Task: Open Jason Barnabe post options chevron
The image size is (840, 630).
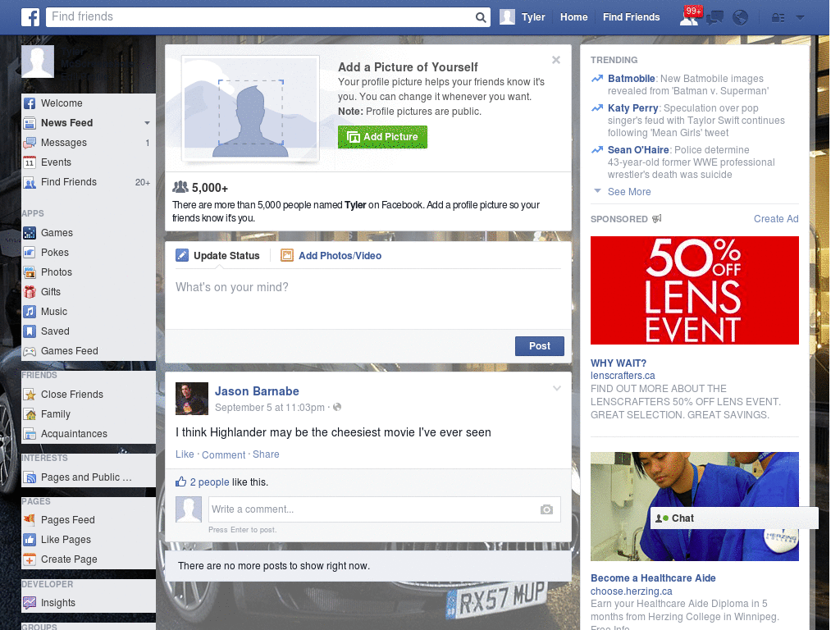Action: point(557,388)
